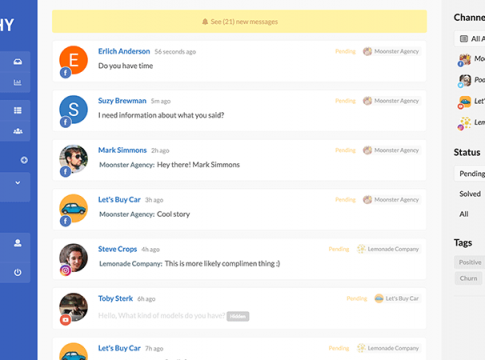Click Mark Simmons' avatar photo

[74, 159]
